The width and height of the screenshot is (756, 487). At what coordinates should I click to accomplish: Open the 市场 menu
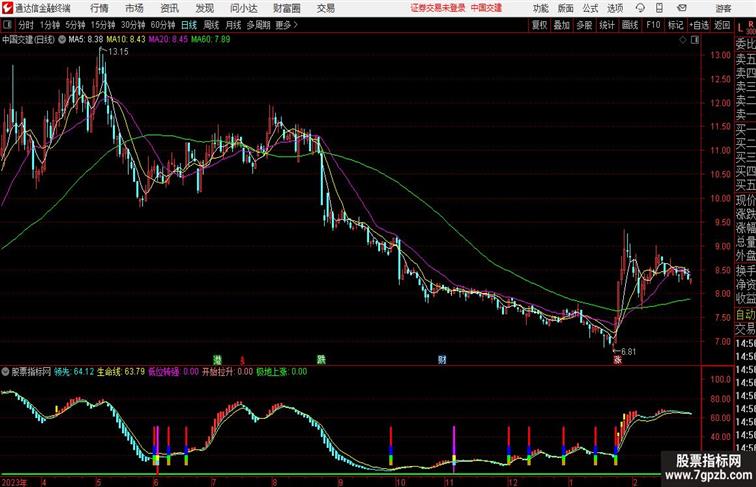[x=134, y=8]
